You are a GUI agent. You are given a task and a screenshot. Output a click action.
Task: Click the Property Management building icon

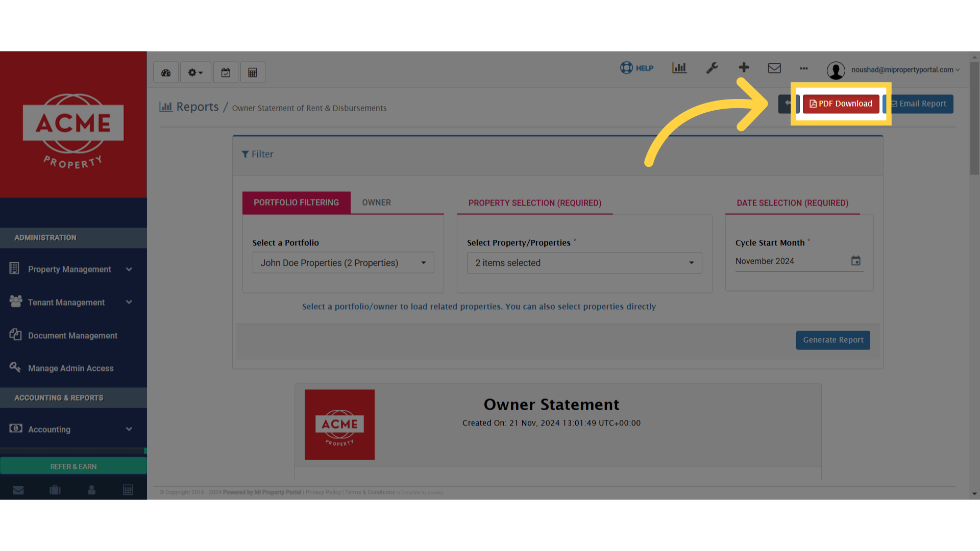click(14, 268)
